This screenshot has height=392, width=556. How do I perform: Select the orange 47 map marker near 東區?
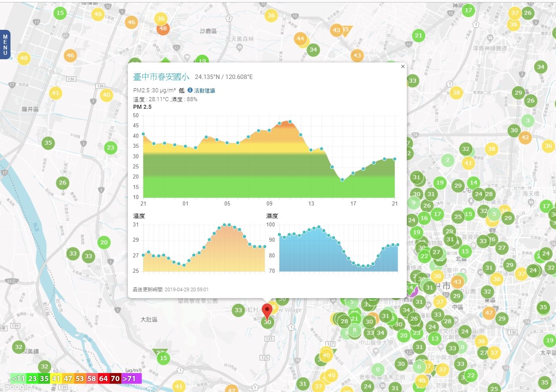489,313
